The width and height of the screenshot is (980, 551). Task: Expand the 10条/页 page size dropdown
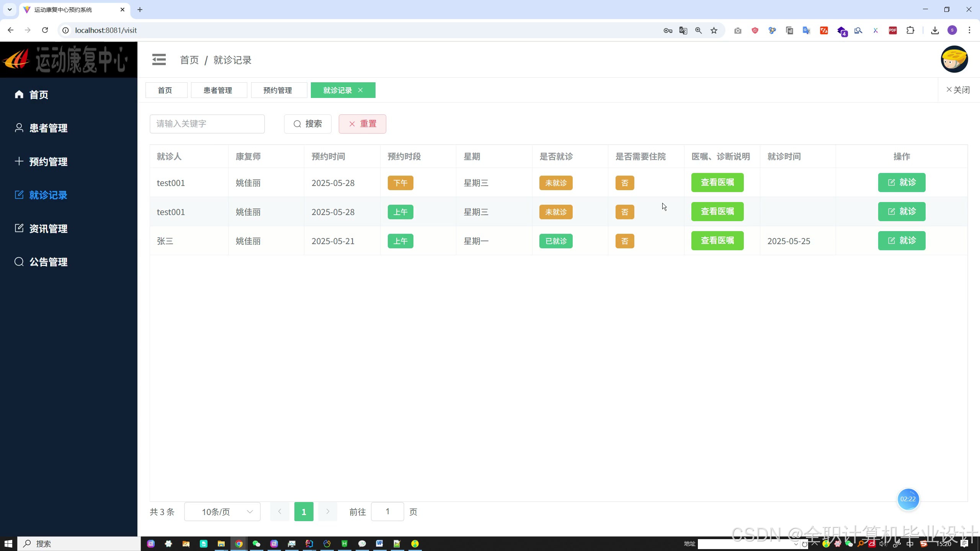click(222, 512)
